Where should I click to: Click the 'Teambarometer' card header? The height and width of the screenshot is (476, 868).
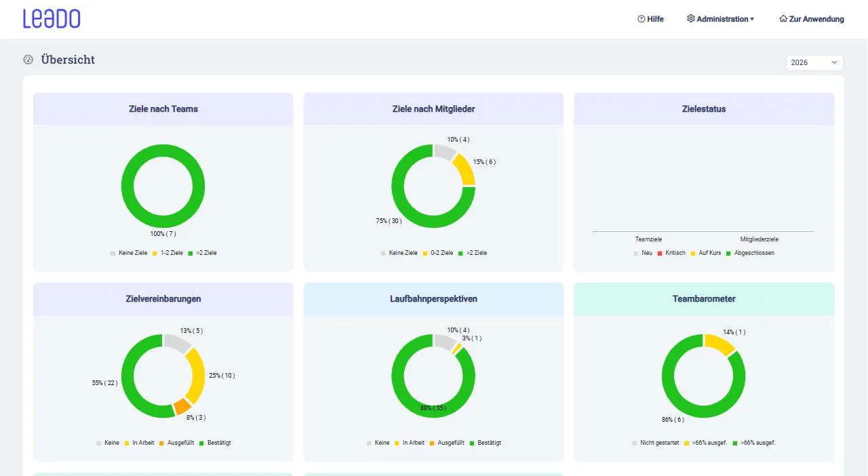pos(704,298)
